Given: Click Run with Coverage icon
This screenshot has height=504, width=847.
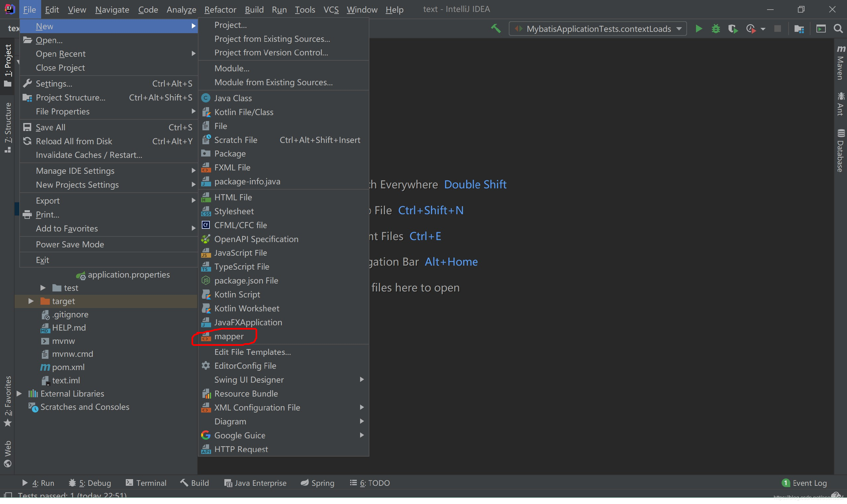Looking at the screenshot, I should 733,29.
